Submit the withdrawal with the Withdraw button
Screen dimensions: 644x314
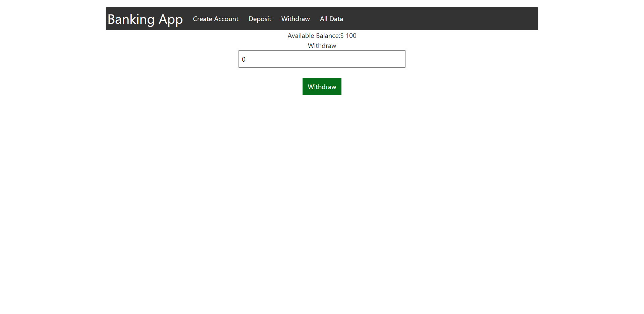coord(322,86)
